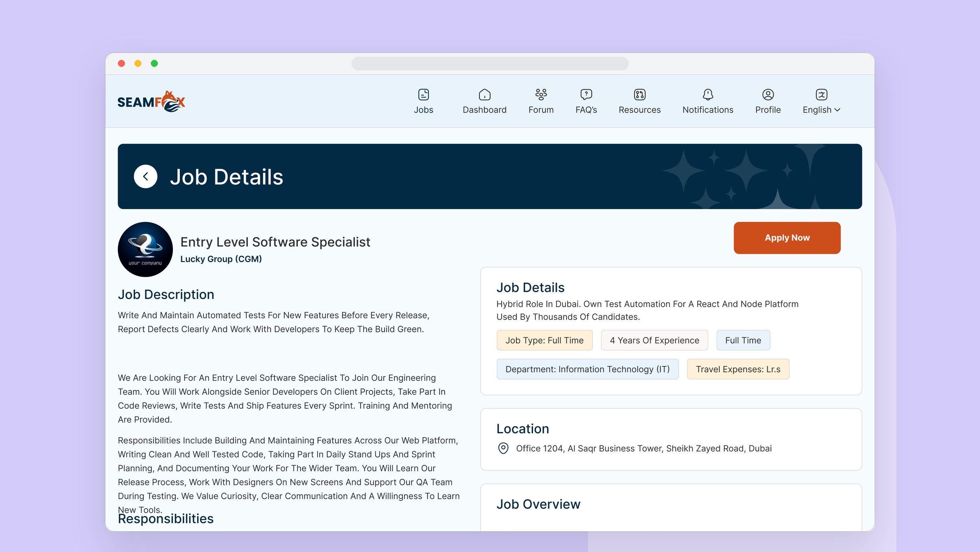Select the Forum menu label
980x552 pixels.
pos(541,110)
